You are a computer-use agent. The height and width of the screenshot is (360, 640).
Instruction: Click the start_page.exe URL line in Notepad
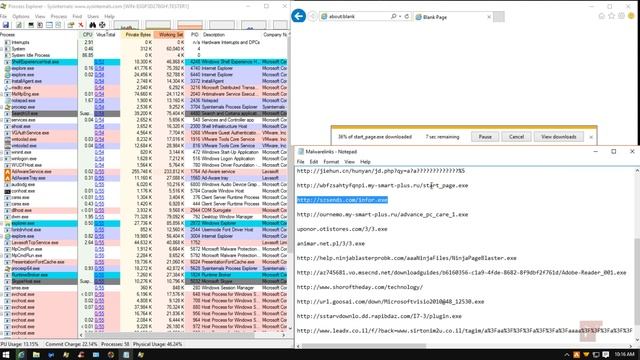(x=382, y=185)
